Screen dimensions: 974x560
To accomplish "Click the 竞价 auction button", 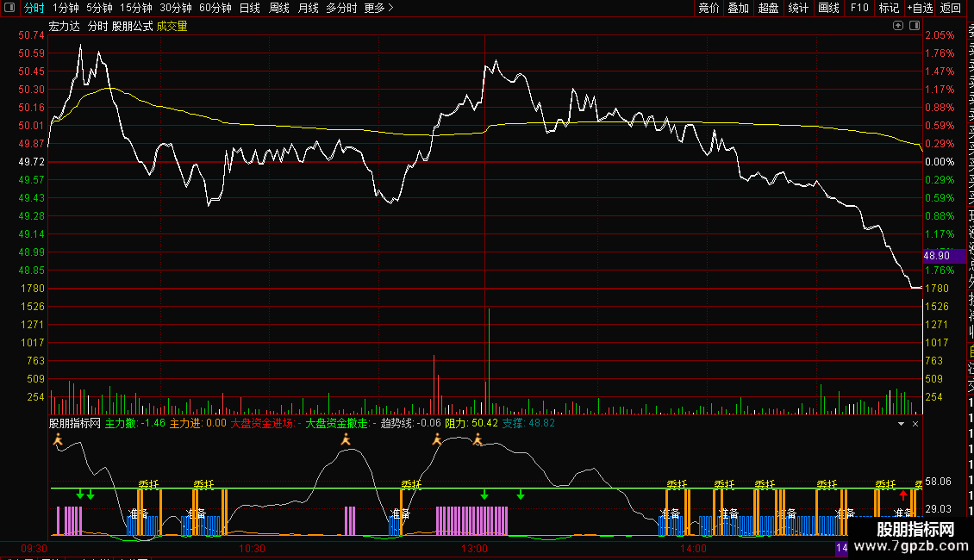I will (x=709, y=8).
